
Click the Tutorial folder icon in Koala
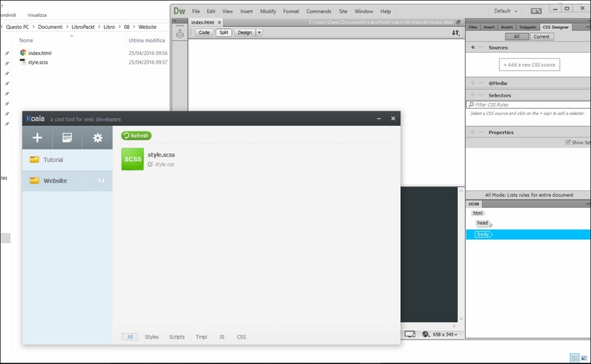(x=34, y=160)
